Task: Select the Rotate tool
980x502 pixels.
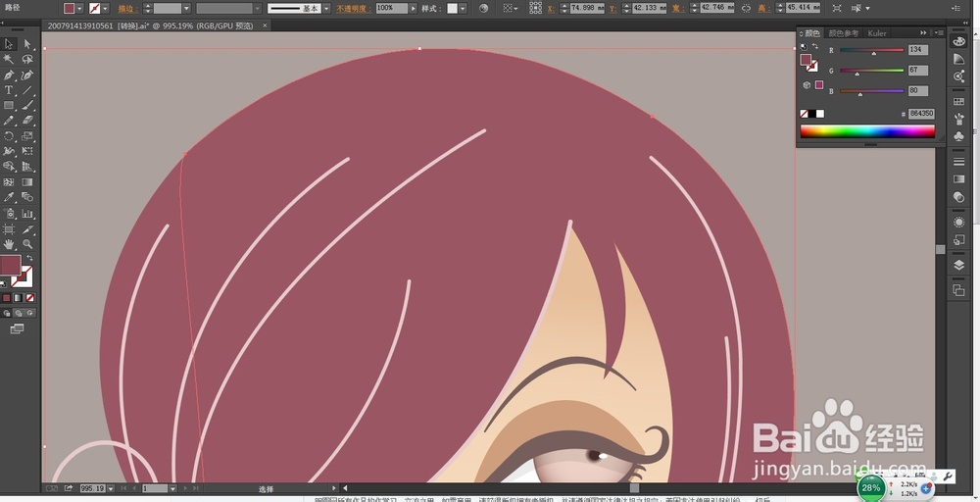Action: 9,136
